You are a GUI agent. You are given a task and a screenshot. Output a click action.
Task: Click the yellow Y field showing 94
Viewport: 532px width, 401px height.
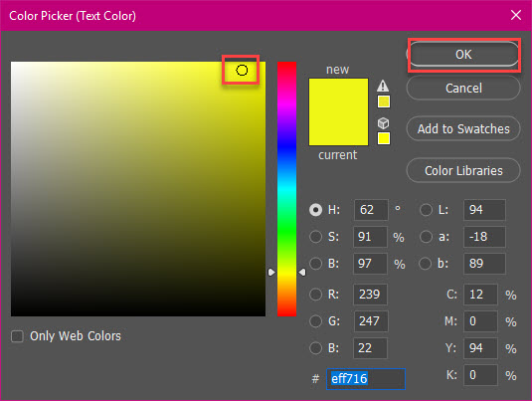point(480,348)
